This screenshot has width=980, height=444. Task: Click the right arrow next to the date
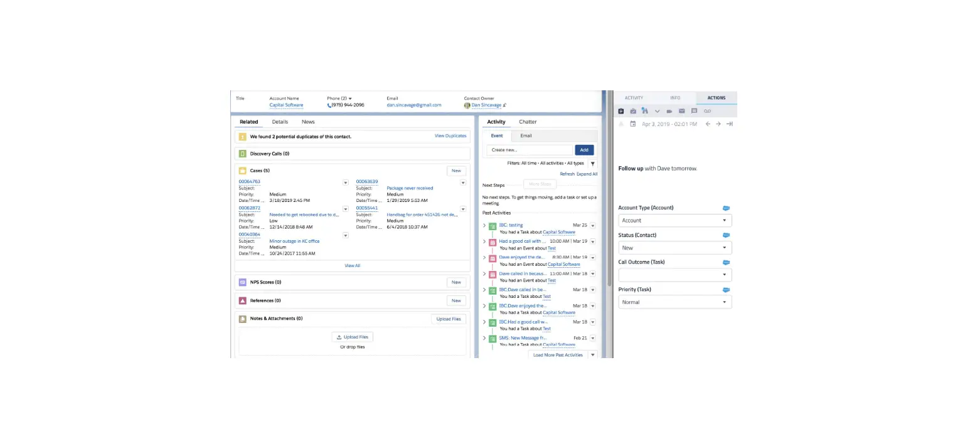click(718, 124)
